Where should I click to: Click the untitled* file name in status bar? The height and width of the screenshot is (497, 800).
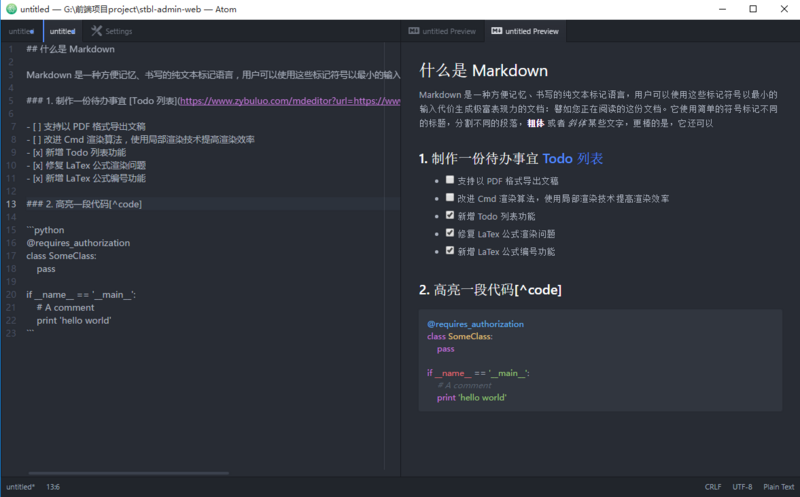click(20, 487)
